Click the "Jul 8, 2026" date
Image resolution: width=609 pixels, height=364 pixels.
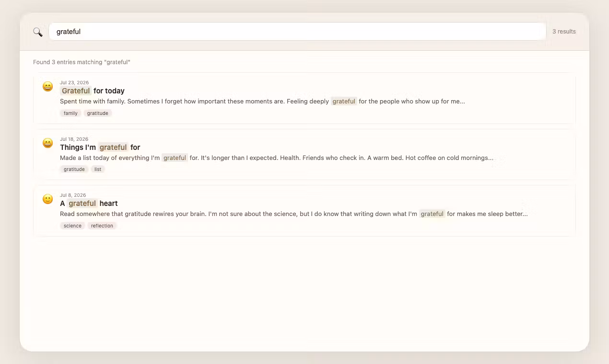click(x=73, y=195)
